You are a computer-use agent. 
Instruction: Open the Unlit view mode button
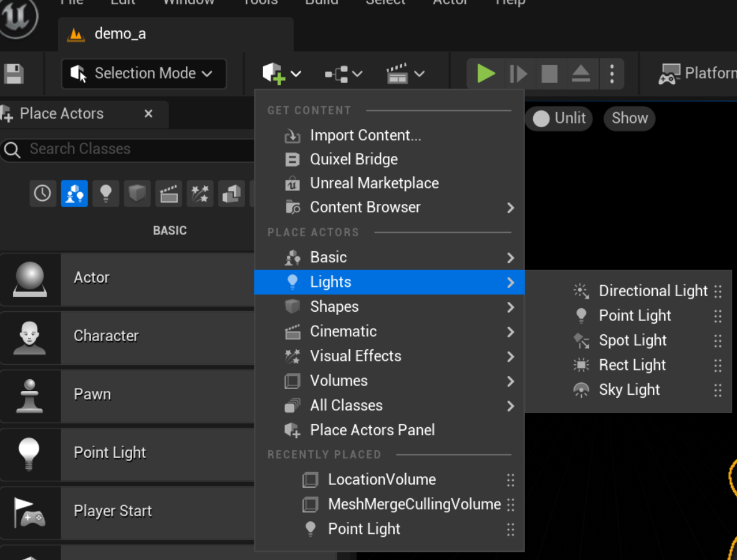tap(559, 118)
